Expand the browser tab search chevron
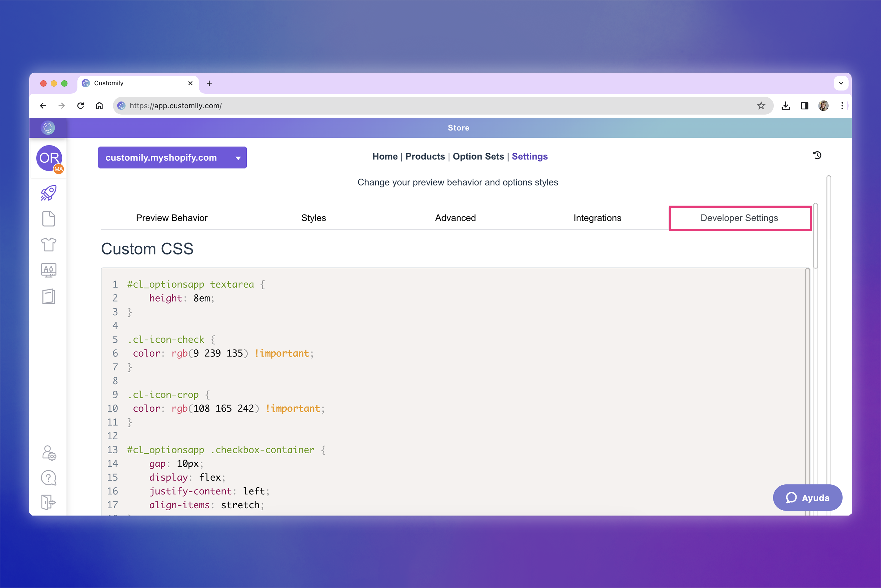The height and width of the screenshot is (588, 881). click(x=841, y=83)
